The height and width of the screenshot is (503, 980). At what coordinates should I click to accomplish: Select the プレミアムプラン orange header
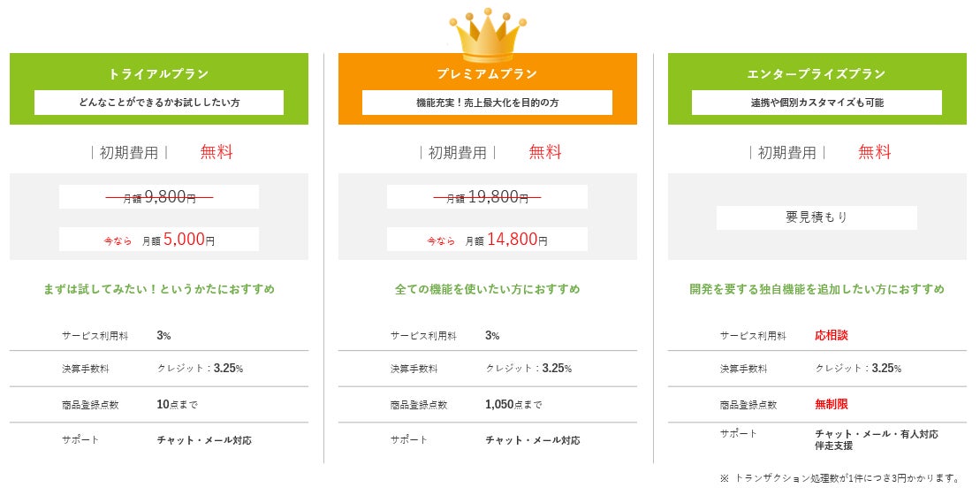click(487, 73)
